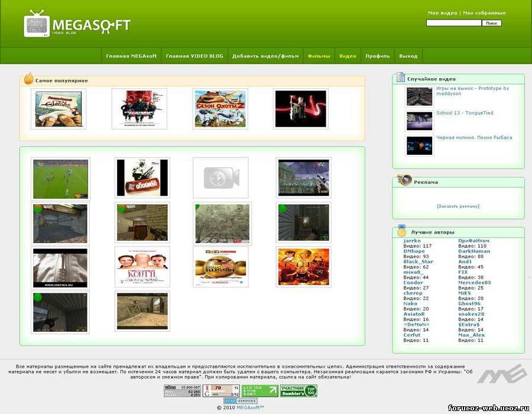Screen dimensions: 532x414
Task: Open 'Черная молния. Песня Рыбака' link
Action: point(474,137)
